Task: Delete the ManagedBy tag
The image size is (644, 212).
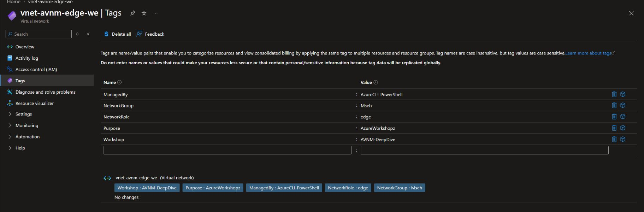Action: [x=614, y=94]
